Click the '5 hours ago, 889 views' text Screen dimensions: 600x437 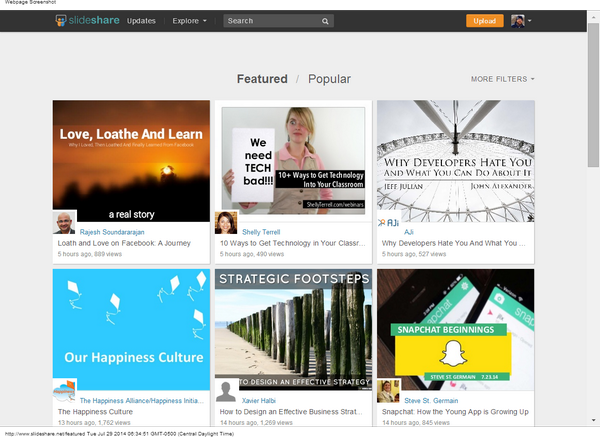tap(90, 254)
